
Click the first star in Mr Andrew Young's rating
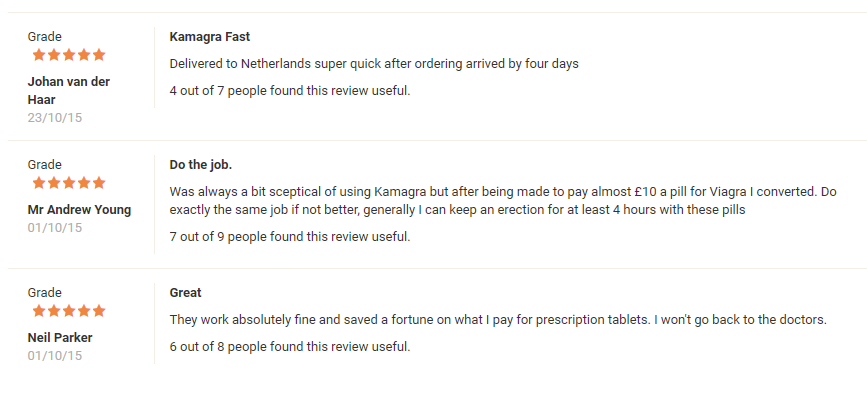pos(39,183)
